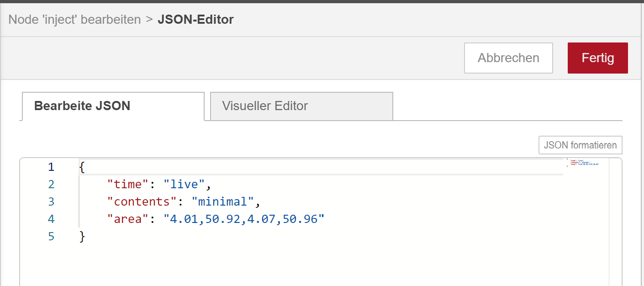Click line number 3 in the gutter
The image size is (644, 286).
coord(51,202)
